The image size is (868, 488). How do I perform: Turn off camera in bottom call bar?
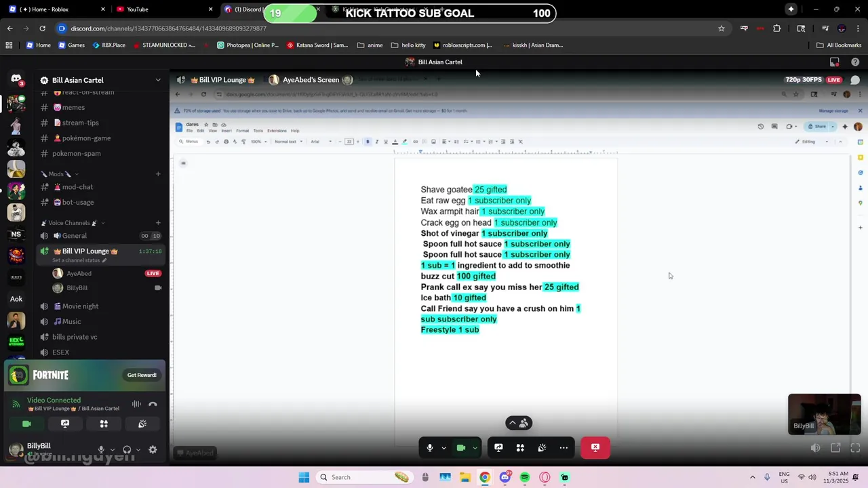460,447
